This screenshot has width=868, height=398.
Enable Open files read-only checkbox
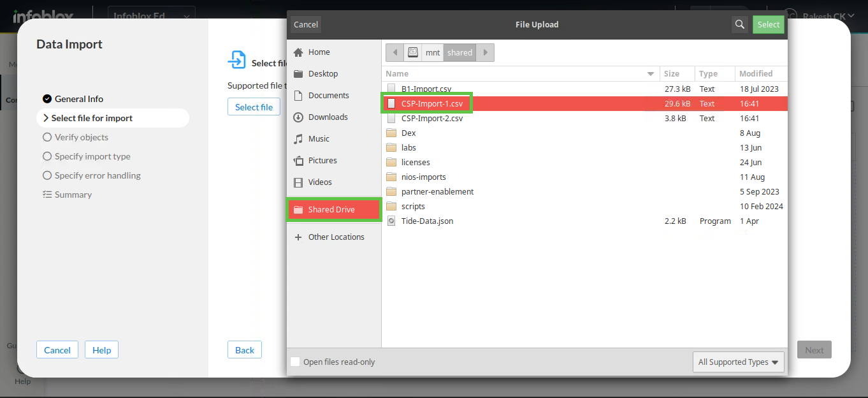295,362
